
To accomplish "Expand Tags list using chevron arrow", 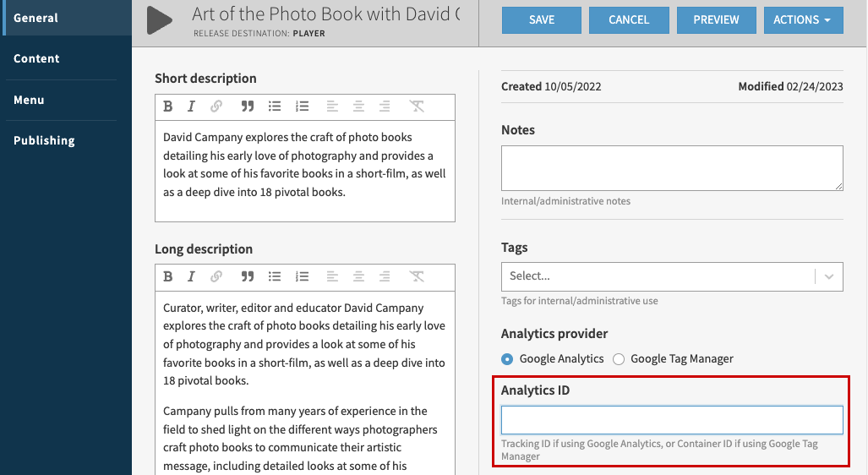I will [828, 276].
